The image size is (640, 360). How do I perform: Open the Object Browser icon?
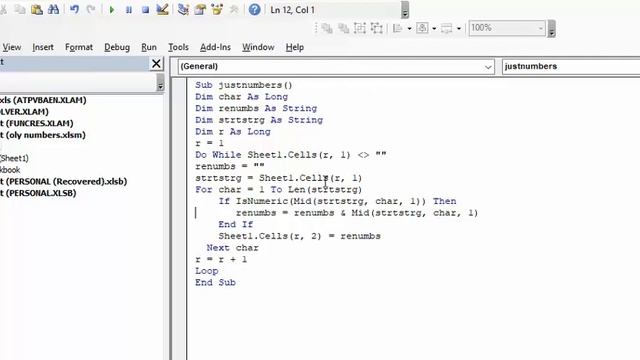coord(217,9)
